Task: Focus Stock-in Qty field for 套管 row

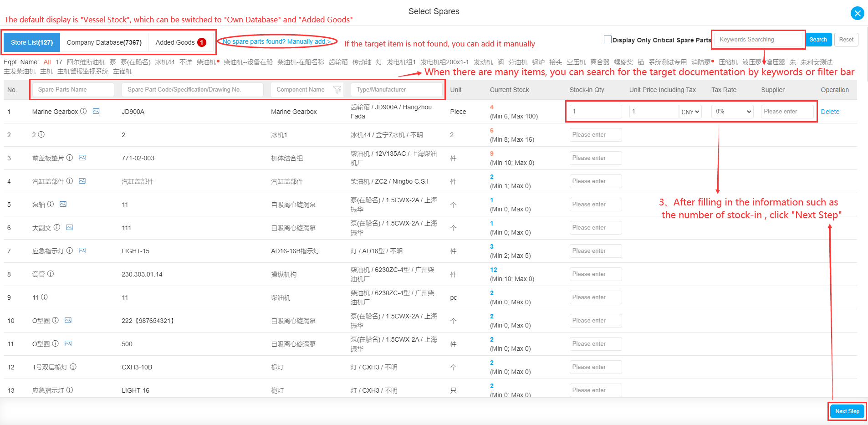Action: pos(596,274)
